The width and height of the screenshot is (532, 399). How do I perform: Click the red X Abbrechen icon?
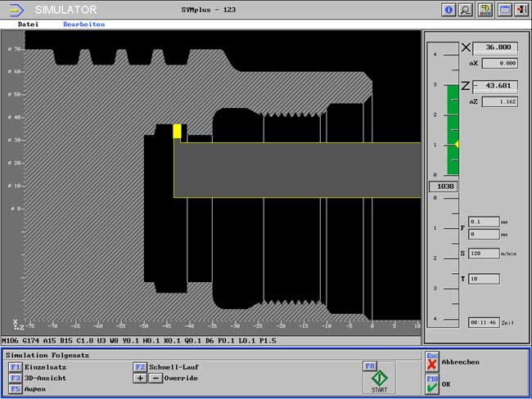431,363
